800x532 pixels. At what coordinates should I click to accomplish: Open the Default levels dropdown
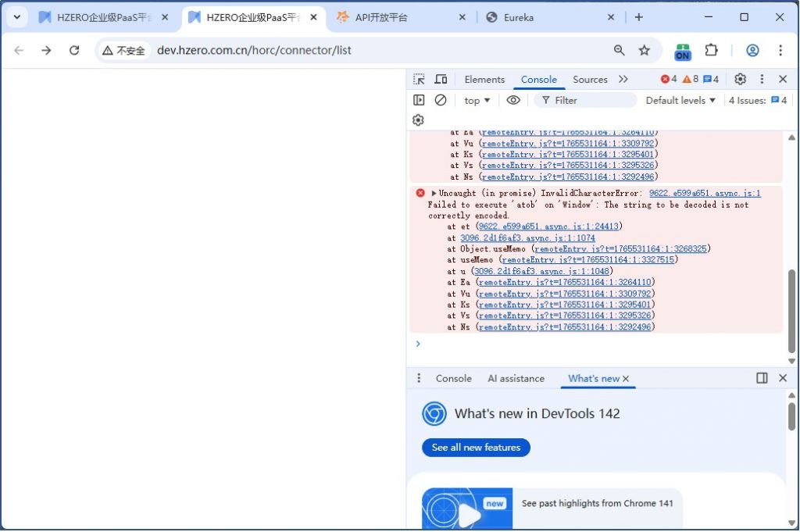(x=680, y=100)
